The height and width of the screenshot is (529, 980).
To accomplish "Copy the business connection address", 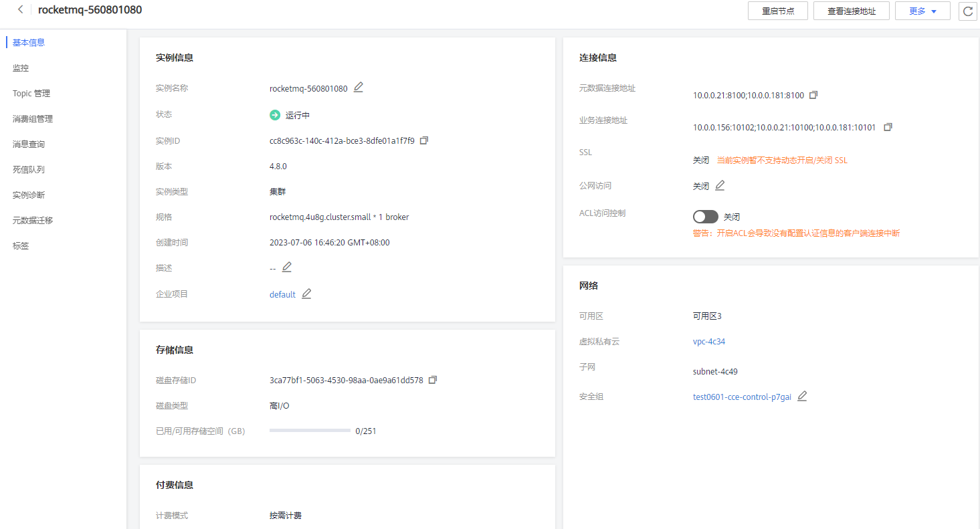I will click(x=888, y=127).
